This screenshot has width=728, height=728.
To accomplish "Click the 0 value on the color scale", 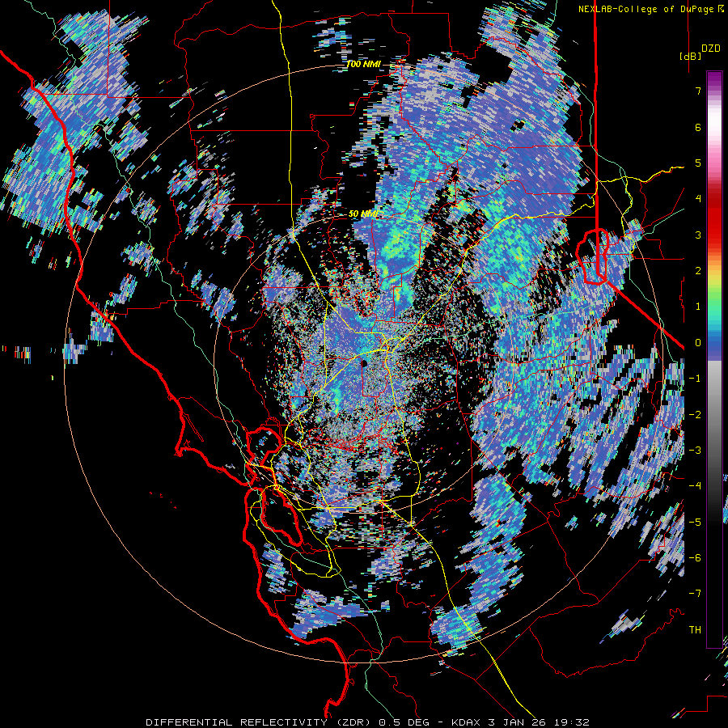I will pyautogui.click(x=698, y=343).
